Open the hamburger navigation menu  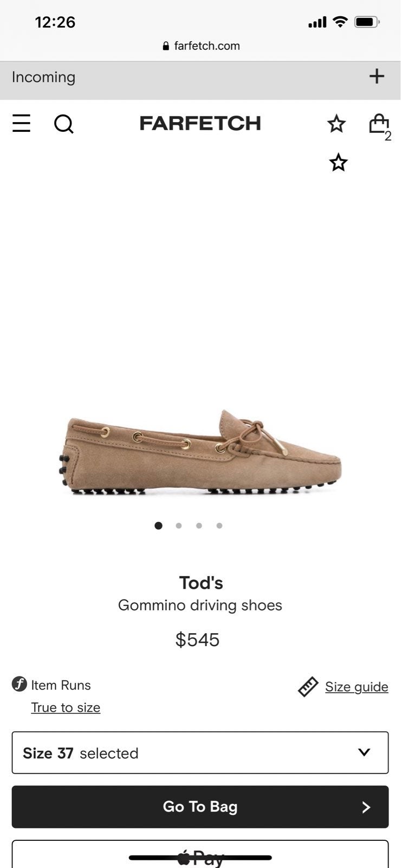tap(21, 124)
